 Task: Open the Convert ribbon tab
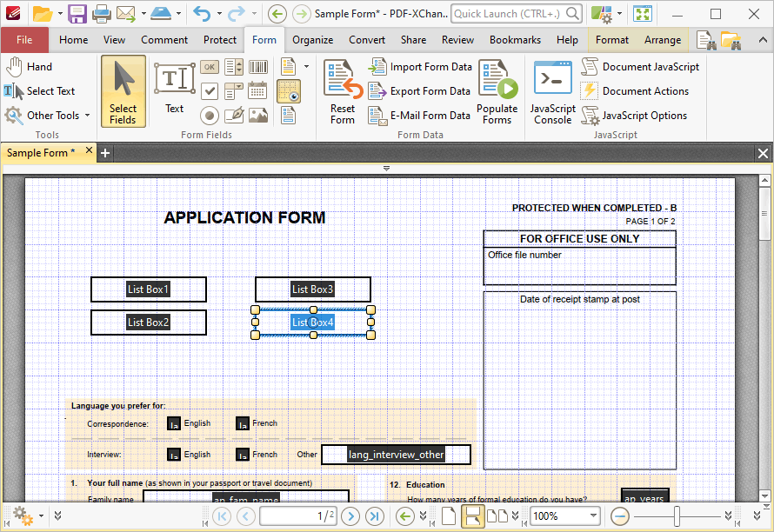pos(367,40)
